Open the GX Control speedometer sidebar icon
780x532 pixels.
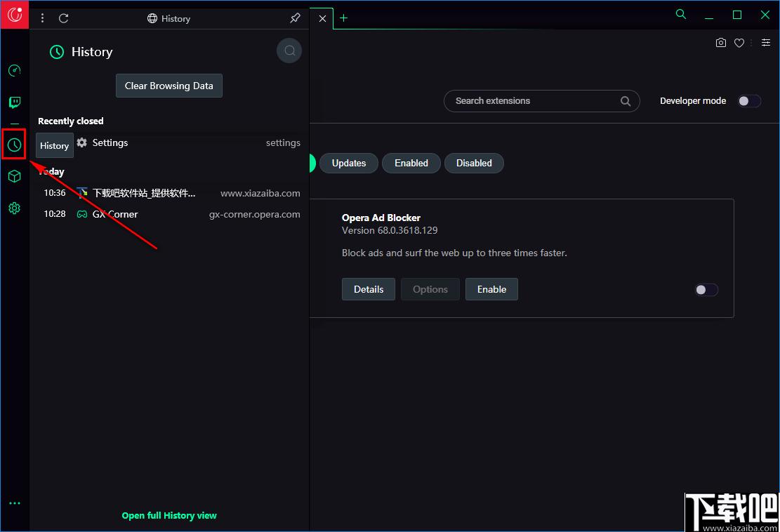click(x=15, y=71)
